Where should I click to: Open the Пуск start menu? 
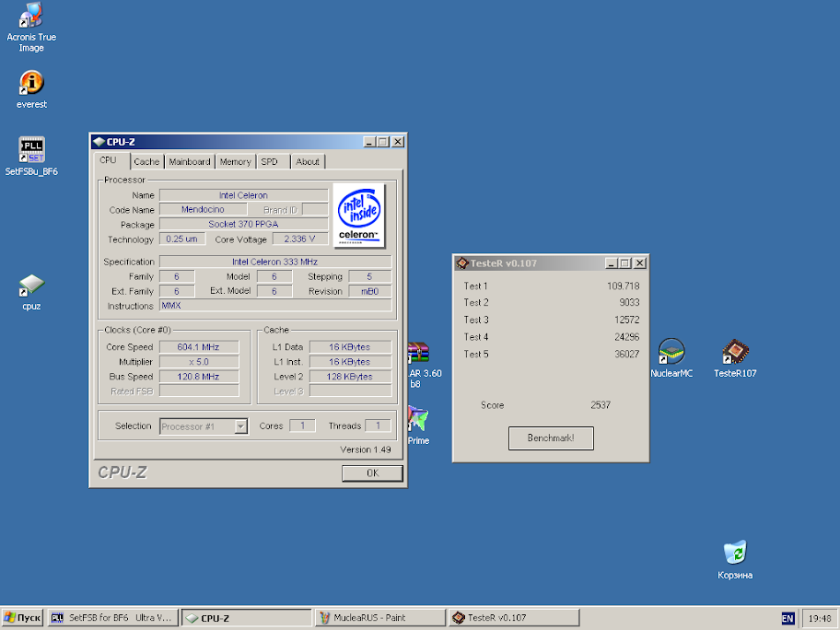click(x=22, y=618)
